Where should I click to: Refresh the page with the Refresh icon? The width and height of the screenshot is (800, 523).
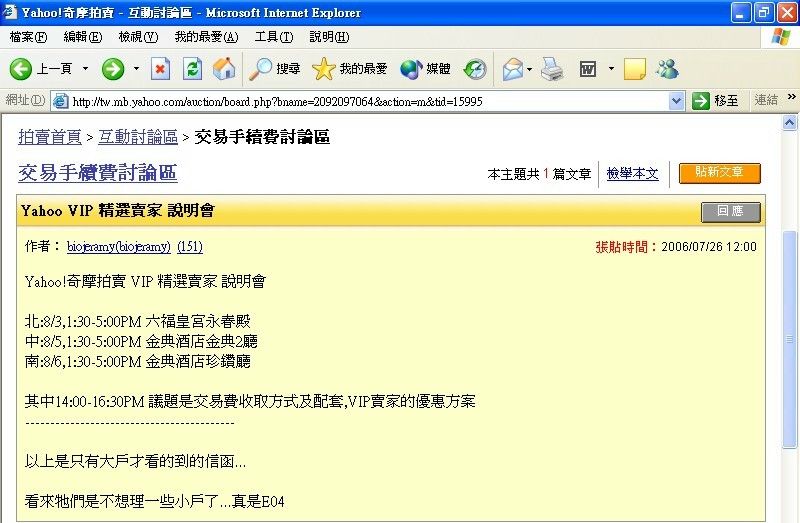pos(193,69)
